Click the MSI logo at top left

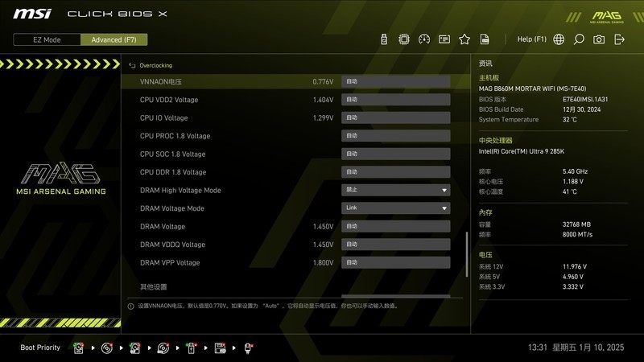coord(32,14)
